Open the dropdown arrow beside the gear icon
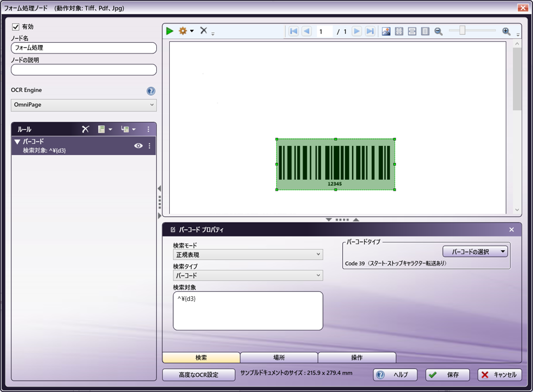Image resolution: width=533 pixels, height=392 pixels. click(x=192, y=31)
